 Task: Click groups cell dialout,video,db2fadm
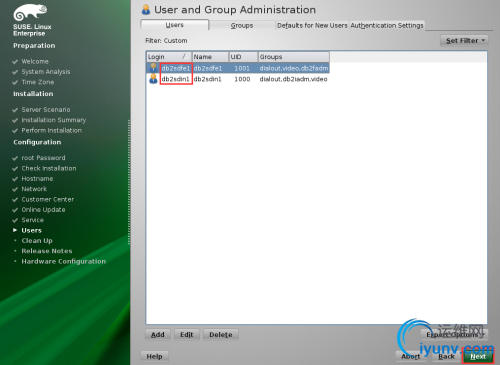point(294,68)
